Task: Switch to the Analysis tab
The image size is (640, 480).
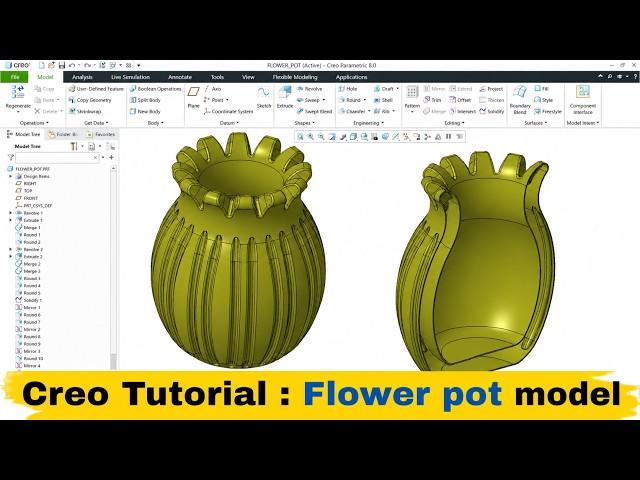Action: tap(82, 77)
